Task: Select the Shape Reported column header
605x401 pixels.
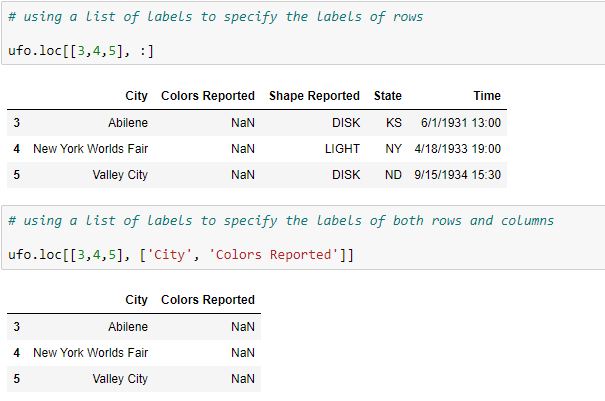Action: 314,96
